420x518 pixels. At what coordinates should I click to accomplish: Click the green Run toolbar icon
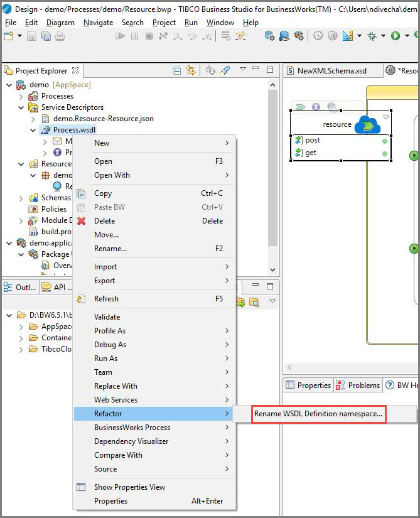[x=396, y=36]
